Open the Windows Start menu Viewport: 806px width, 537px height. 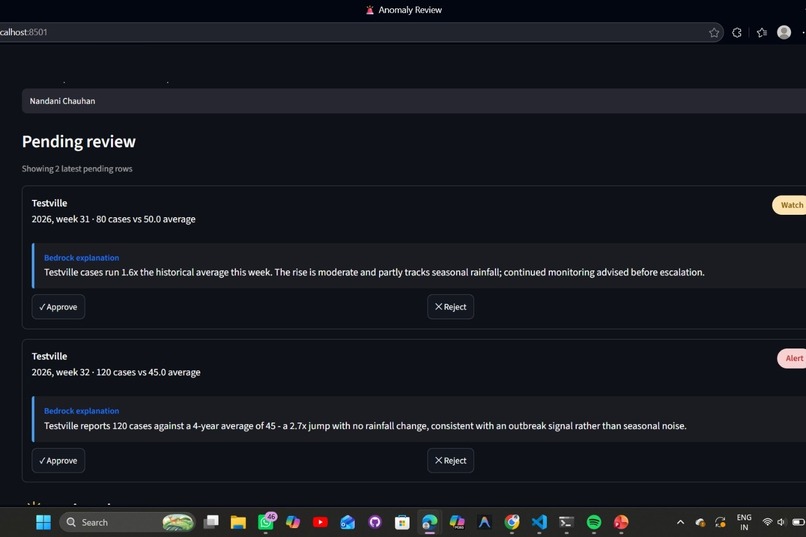click(43, 522)
